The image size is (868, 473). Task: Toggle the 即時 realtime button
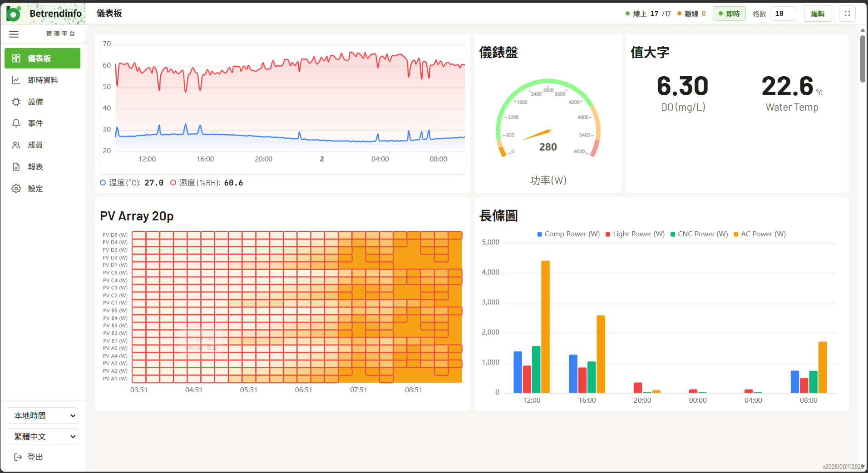click(x=729, y=14)
